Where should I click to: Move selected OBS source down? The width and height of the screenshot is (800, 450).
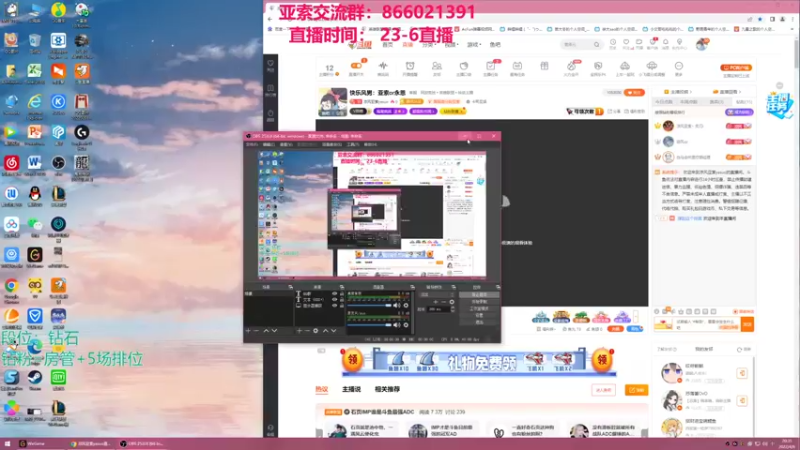pyautogui.click(x=334, y=331)
